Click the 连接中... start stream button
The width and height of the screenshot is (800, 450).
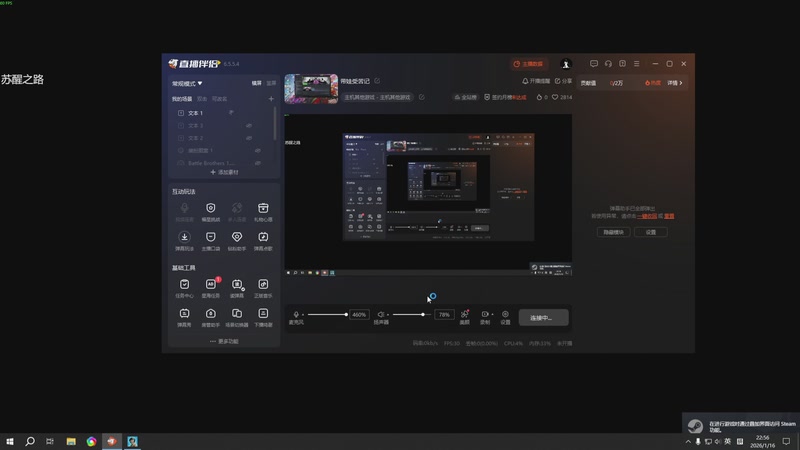(543, 317)
